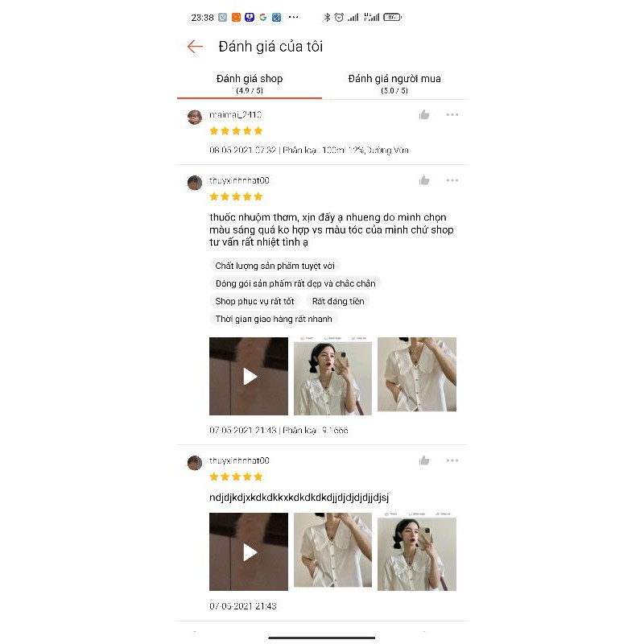
Task: Open white blouse close-up in thuốc nhuộm review
Action: pos(417,374)
